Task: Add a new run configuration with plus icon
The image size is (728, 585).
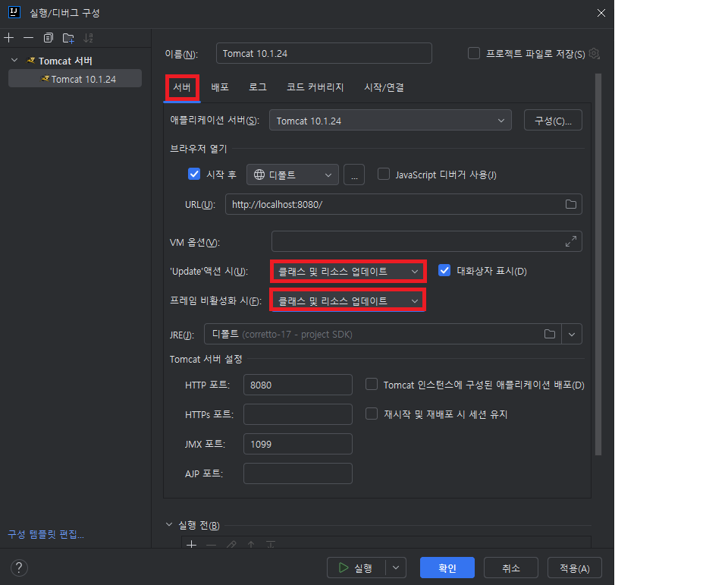Action: (x=9, y=38)
